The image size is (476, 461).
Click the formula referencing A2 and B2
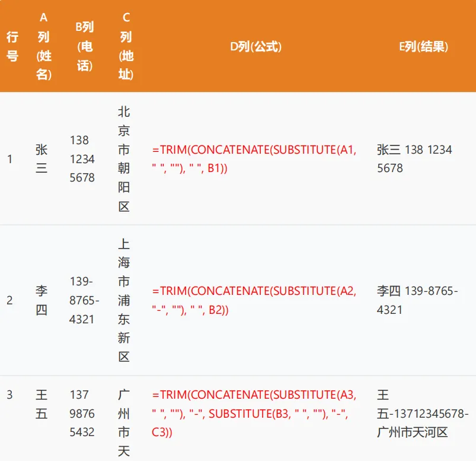coord(254,300)
